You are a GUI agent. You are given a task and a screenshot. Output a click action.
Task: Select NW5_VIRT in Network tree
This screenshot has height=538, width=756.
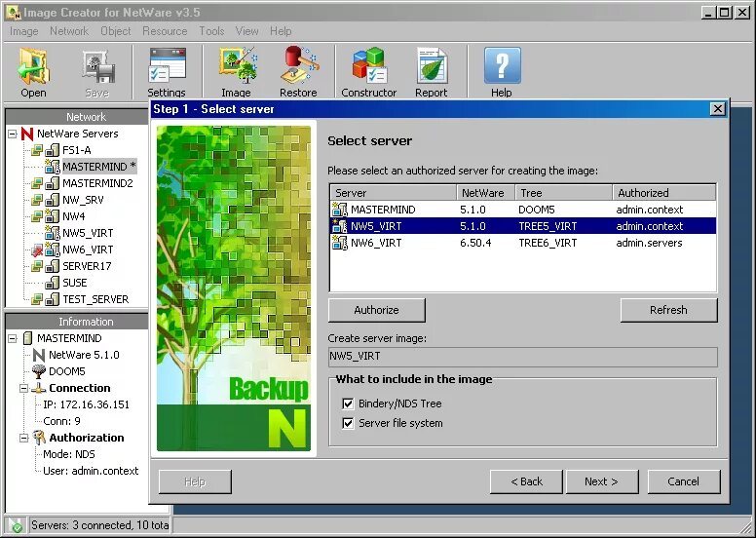coord(88,233)
